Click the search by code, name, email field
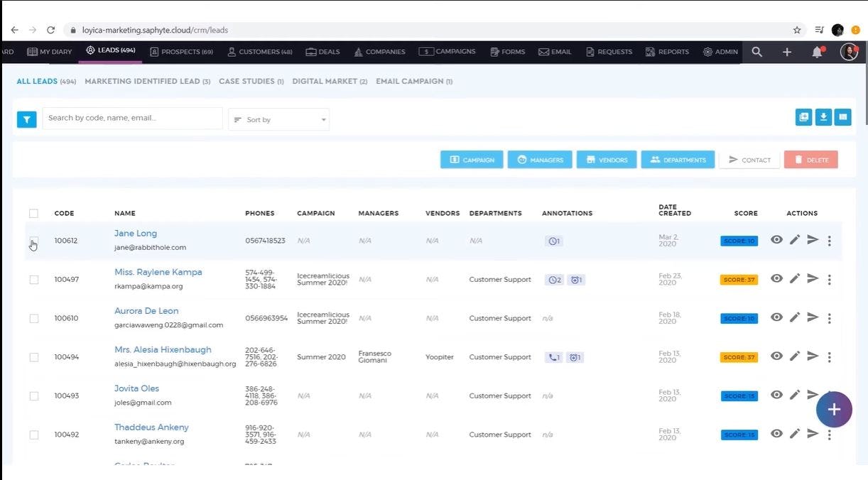This screenshot has width=868, height=480. click(133, 118)
